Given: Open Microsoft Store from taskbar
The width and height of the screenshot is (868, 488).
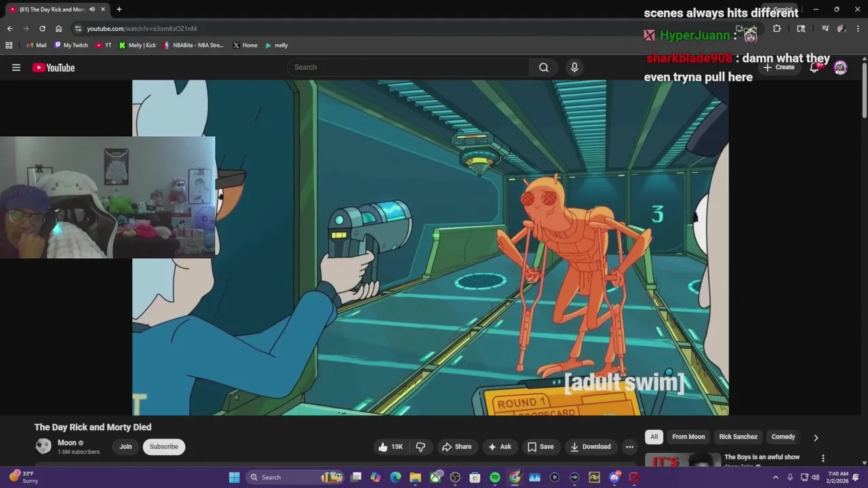Looking at the screenshot, I should tap(475, 477).
